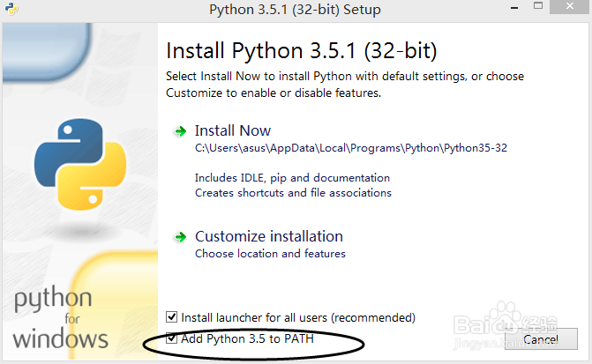592x364 pixels.
Task: Start installation with the Install Now option
Action: pyautogui.click(x=233, y=130)
